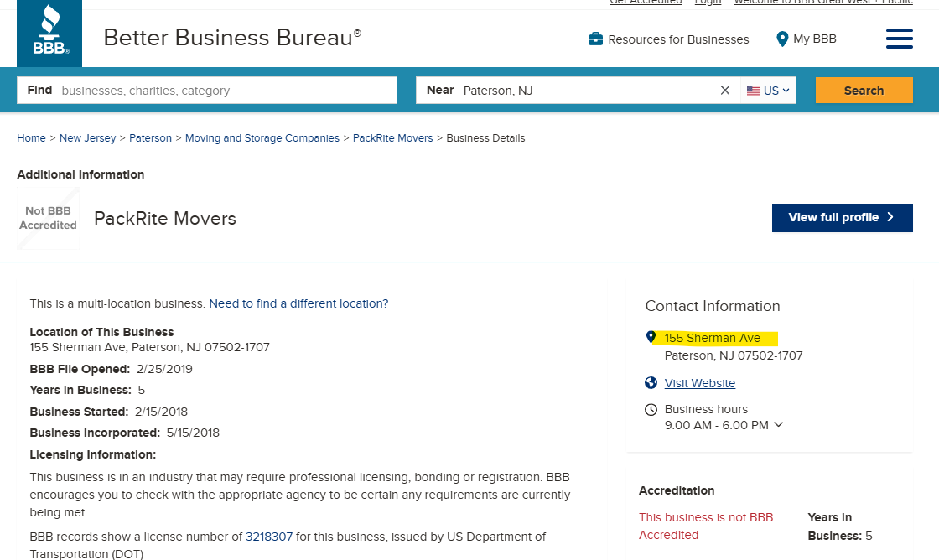
Task: Click the Contact Information heading
Action: tap(713, 306)
